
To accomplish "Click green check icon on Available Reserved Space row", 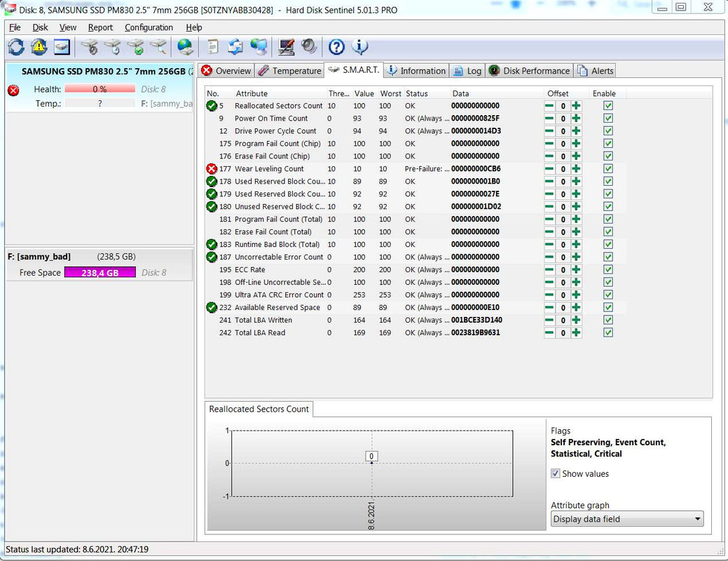I will pos(212,307).
